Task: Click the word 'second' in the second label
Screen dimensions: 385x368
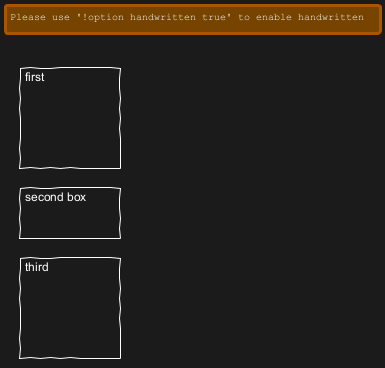Action: [44, 197]
